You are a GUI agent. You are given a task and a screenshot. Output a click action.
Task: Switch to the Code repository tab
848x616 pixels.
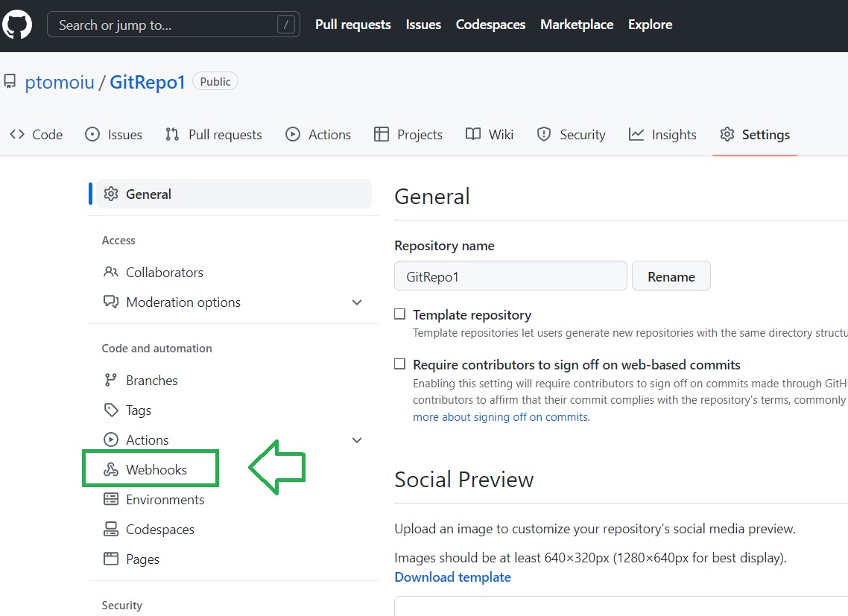coord(37,134)
